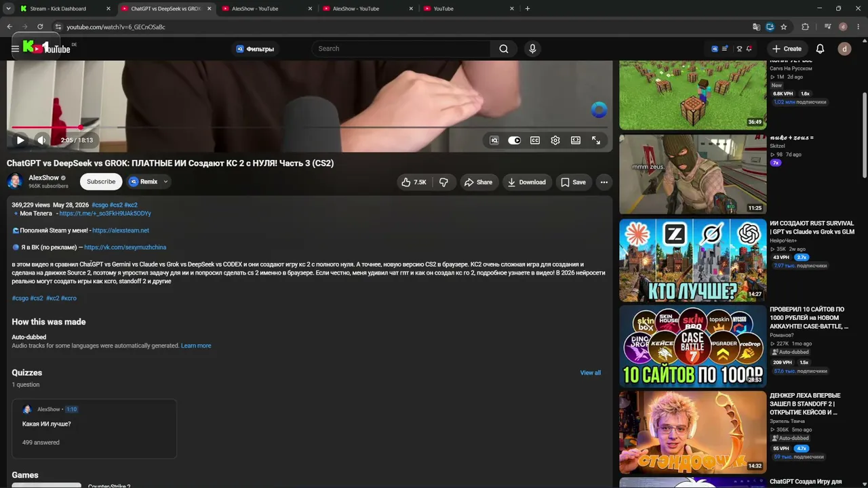Open the Telegram t.me link

[x=105, y=213]
